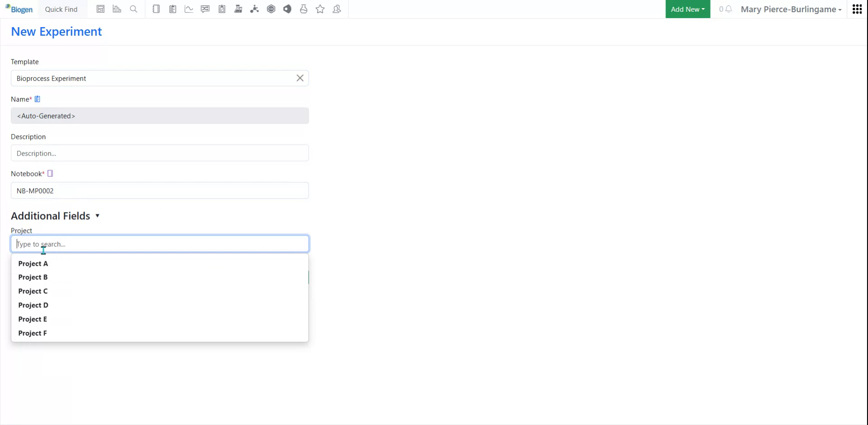The image size is (868, 425).
Task: Open the notebook panel icon
Action: tap(156, 9)
